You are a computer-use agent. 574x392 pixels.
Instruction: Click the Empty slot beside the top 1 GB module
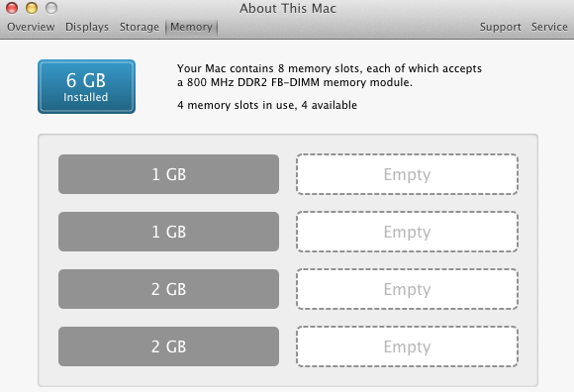click(407, 174)
